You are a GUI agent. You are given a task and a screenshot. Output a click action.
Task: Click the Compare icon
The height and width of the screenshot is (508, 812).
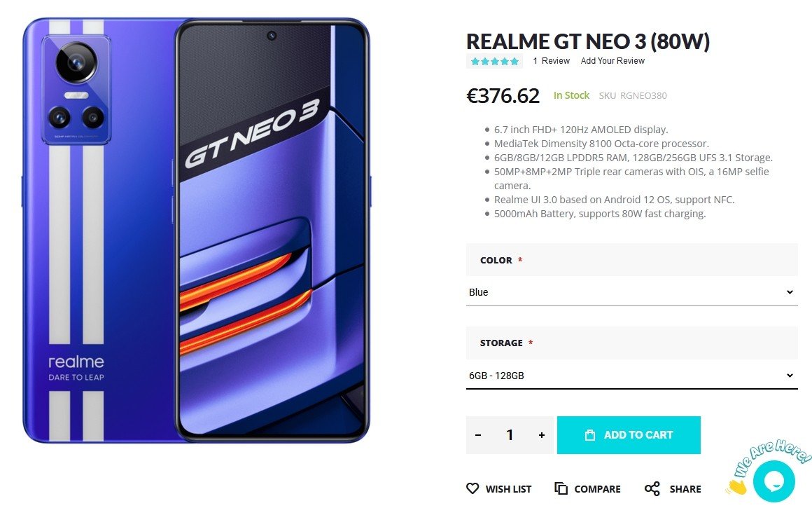pos(561,488)
